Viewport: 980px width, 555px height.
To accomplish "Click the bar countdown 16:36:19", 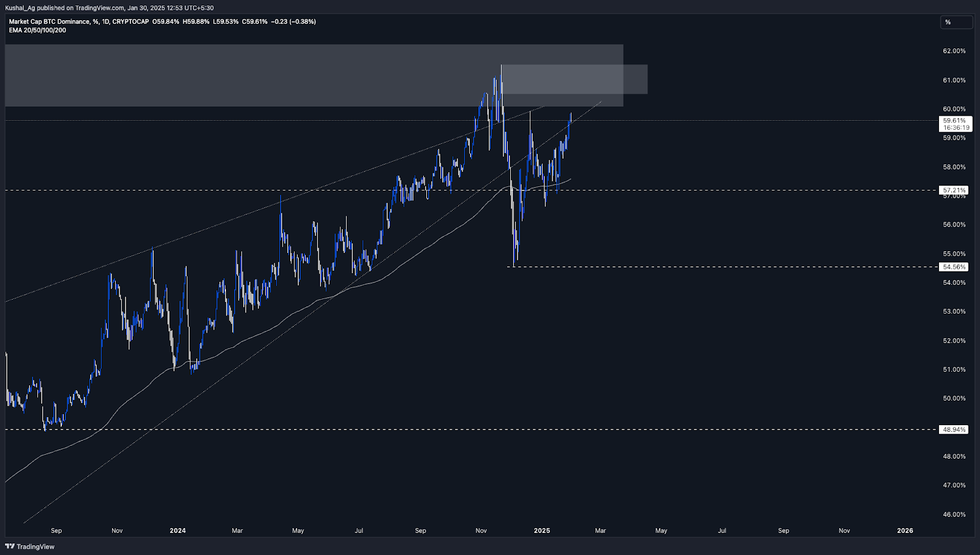I will (956, 128).
